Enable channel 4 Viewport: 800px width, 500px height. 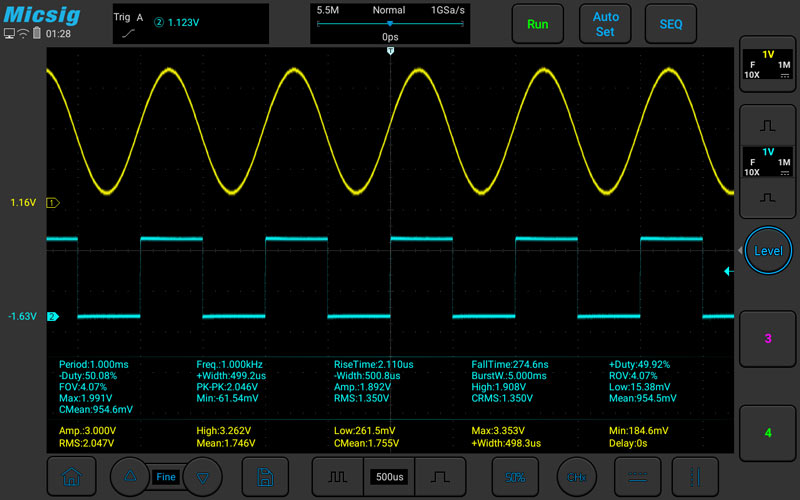coord(767,433)
